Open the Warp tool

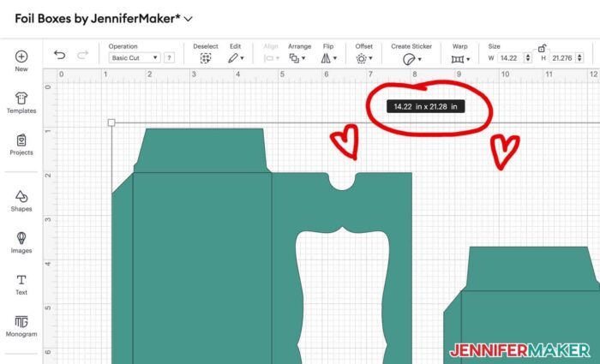(x=457, y=59)
